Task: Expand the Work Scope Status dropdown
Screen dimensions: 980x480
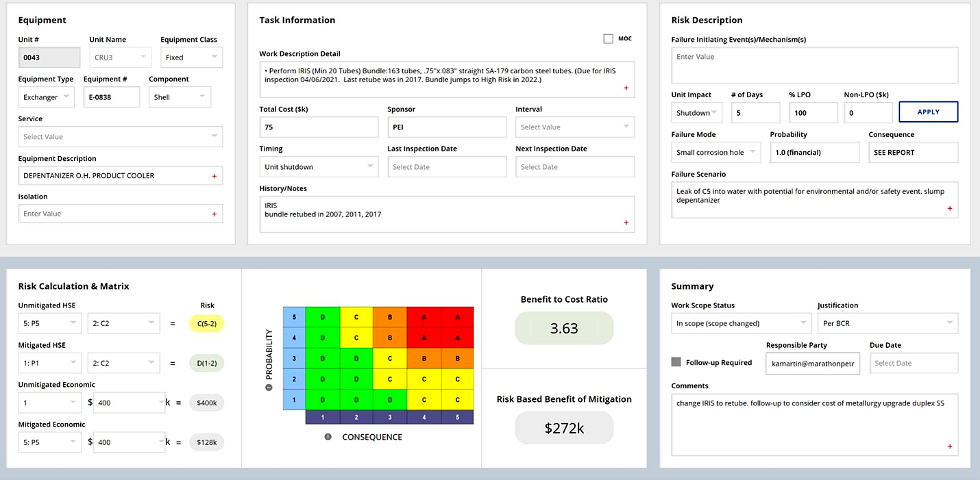Action: tap(741, 323)
